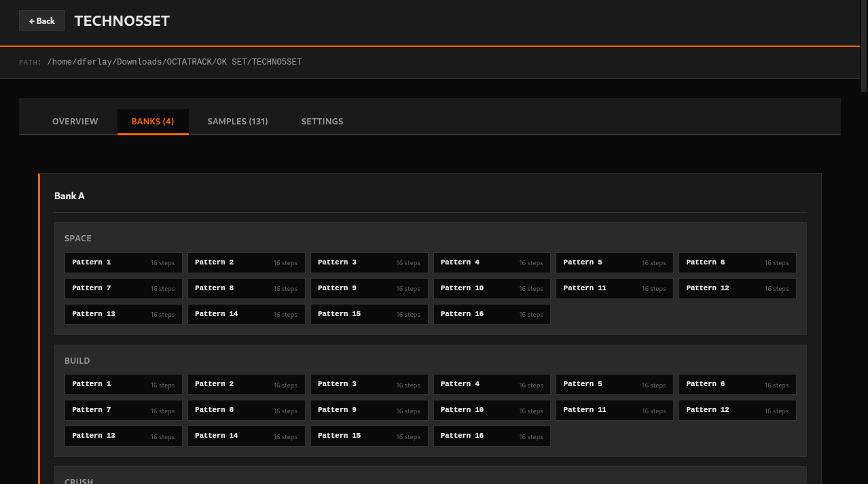Screen dimensions: 868x484
Task: Click the project path text
Action: pos(174,62)
